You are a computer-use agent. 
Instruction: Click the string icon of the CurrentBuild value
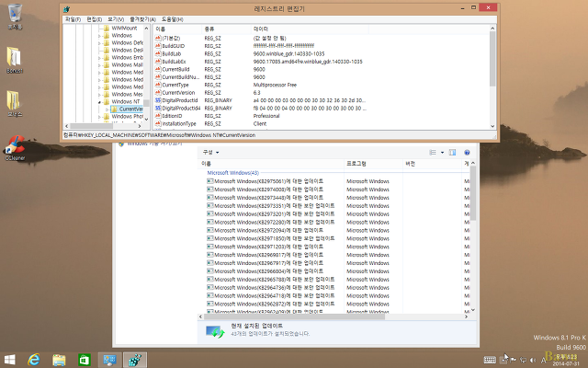pyautogui.click(x=158, y=69)
